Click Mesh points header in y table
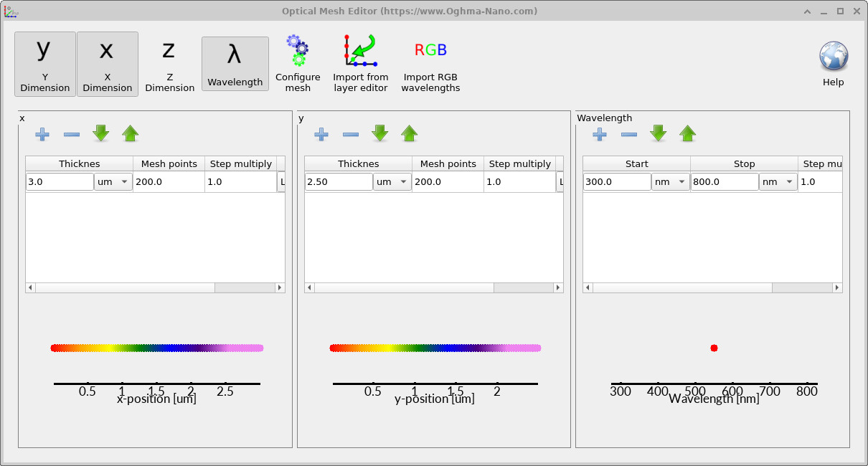Image resolution: width=868 pixels, height=466 pixels. pos(448,164)
